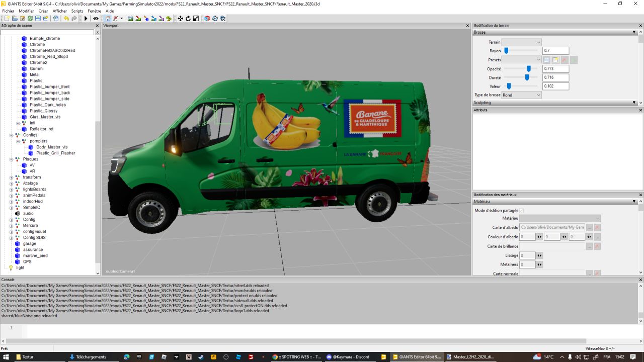
Task: Open the Scripts menu
Action: click(x=77, y=11)
